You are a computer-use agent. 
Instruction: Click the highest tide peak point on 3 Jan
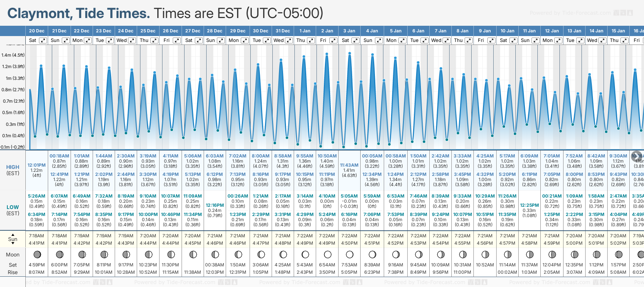tap(350, 53)
